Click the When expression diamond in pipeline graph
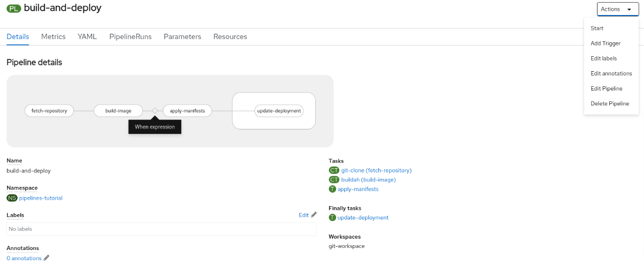 [x=154, y=111]
